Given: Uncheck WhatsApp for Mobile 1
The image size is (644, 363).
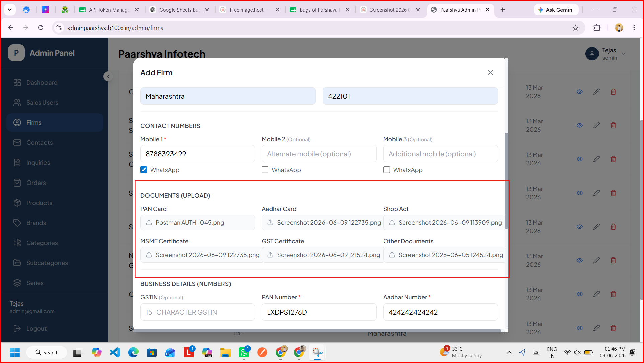Looking at the screenshot, I should click(144, 170).
